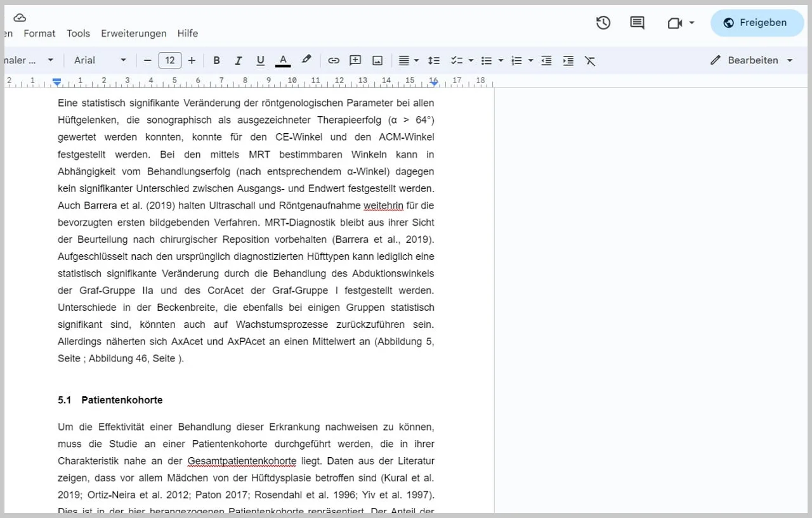The image size is (812, 518).
Task: Click inside the font size input field
Action: click(x=169, y=60)
